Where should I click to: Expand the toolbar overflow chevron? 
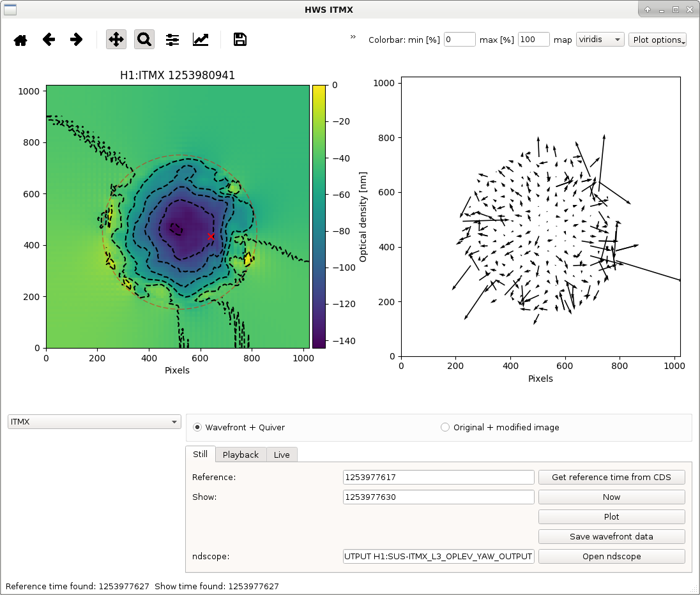pos(353,36)
